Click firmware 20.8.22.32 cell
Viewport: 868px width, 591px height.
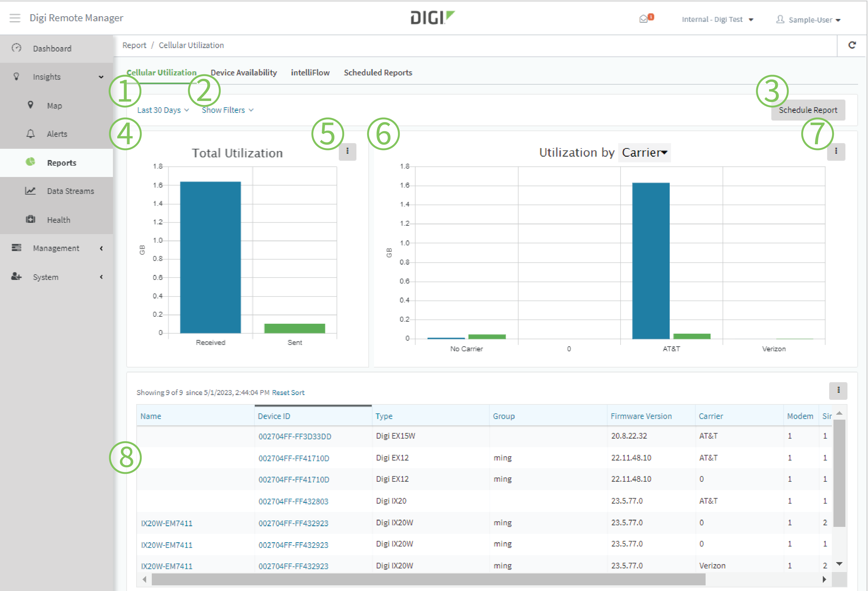click(629, 436)
